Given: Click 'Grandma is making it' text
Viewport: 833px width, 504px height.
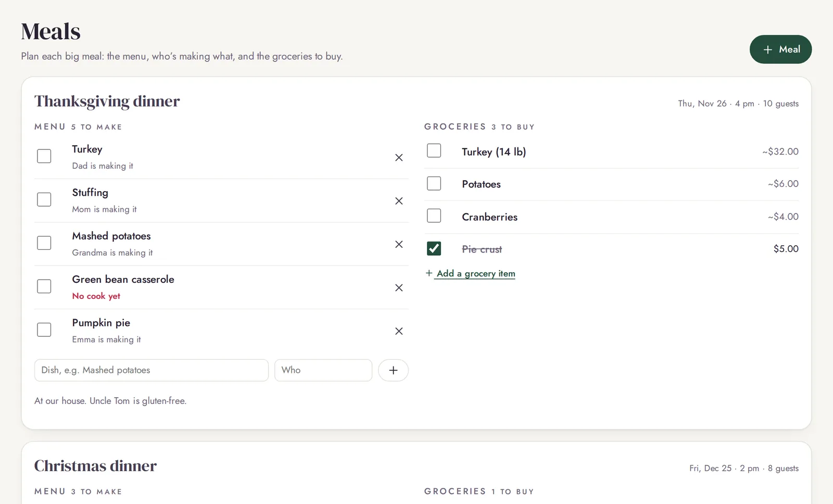Looking at the screenshot, I should pyautogui.click(x=112, y=253).
